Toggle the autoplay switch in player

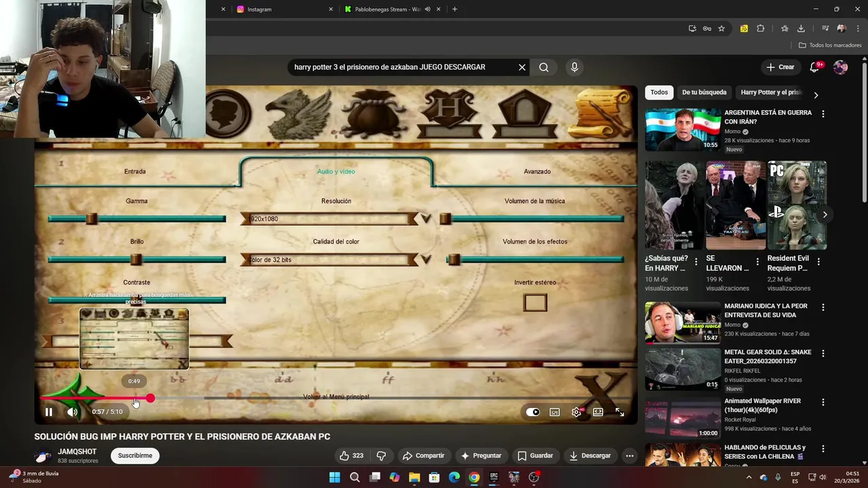[x=533, y=412]
